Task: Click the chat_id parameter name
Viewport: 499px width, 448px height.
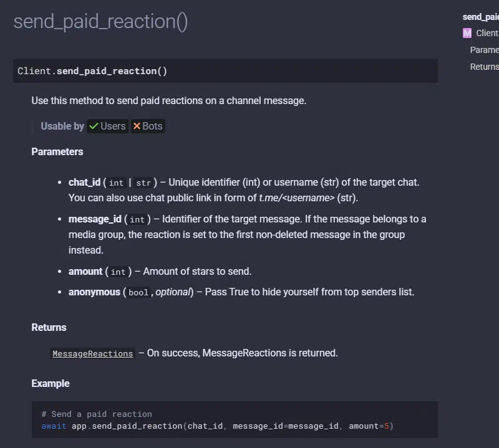Action: (x=84, y=182)
